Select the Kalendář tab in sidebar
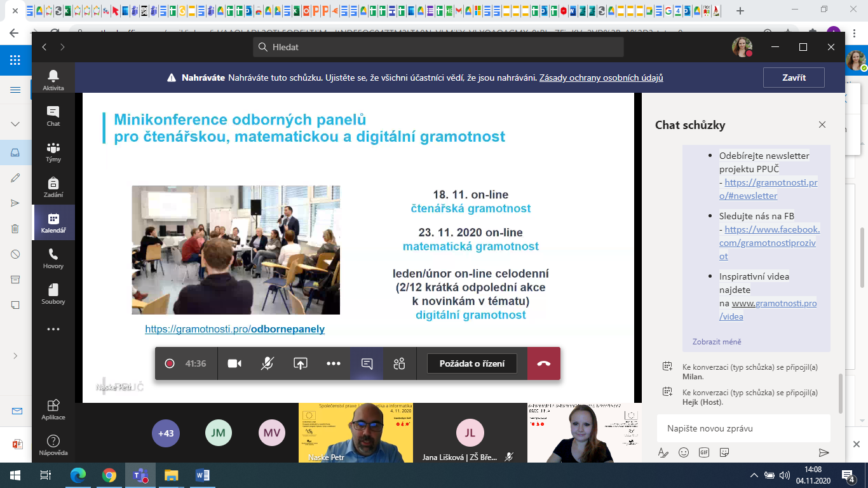Screen dimensions: 868x488 pos(53,222)
